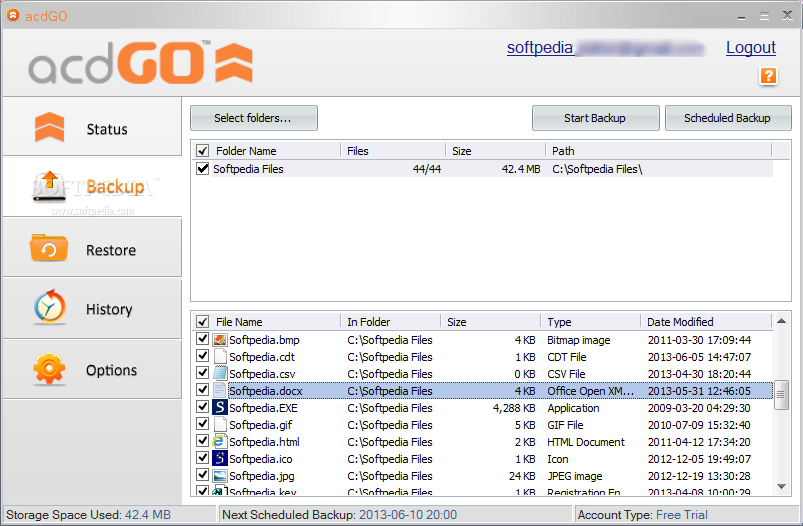
Task: Click the Softpedia.html Internet Explorer icon
Action: tap(220, 441)
